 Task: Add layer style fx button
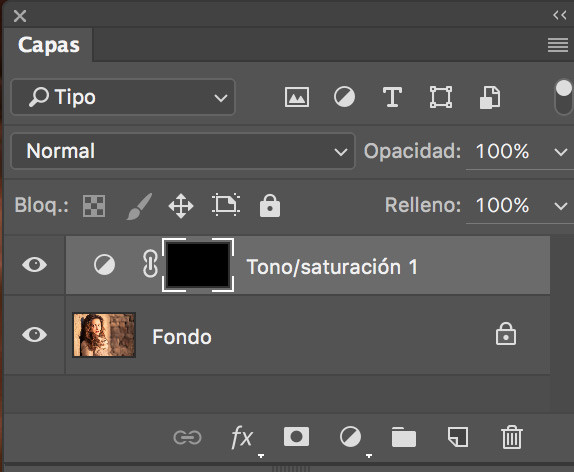242,437
